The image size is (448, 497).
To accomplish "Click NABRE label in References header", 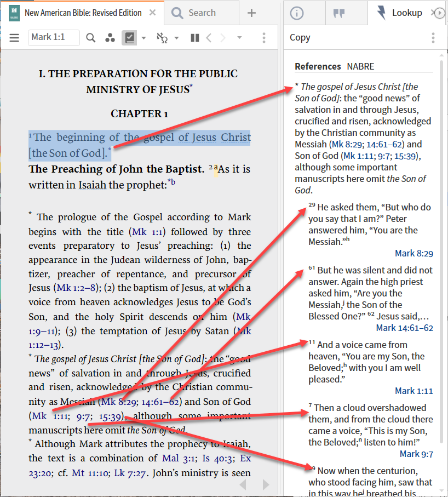I will [x=360, y=66].
